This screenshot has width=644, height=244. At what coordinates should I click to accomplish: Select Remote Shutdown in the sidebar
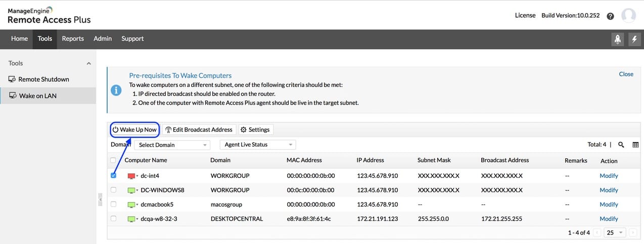point(48,79)
